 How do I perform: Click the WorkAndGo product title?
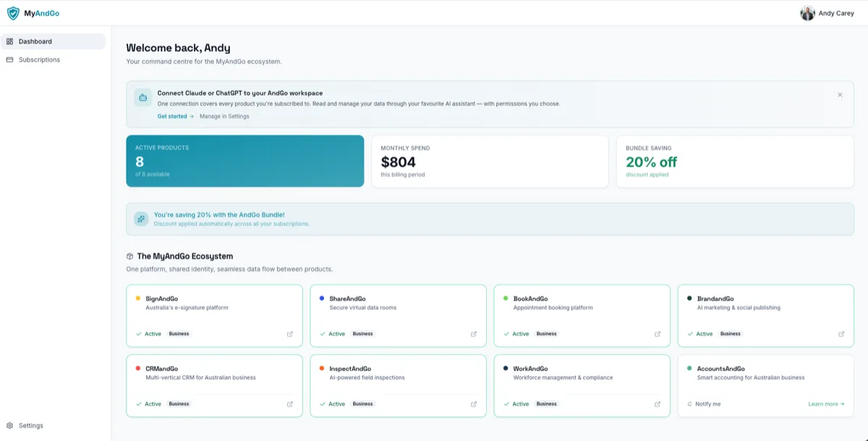tap(530, 369)
